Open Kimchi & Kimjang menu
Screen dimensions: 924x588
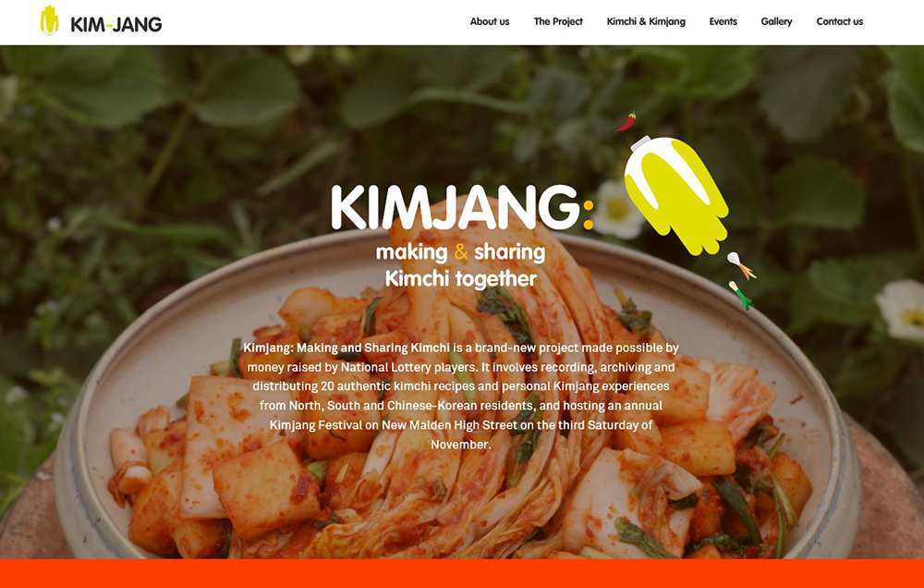(x=646, y=21)
